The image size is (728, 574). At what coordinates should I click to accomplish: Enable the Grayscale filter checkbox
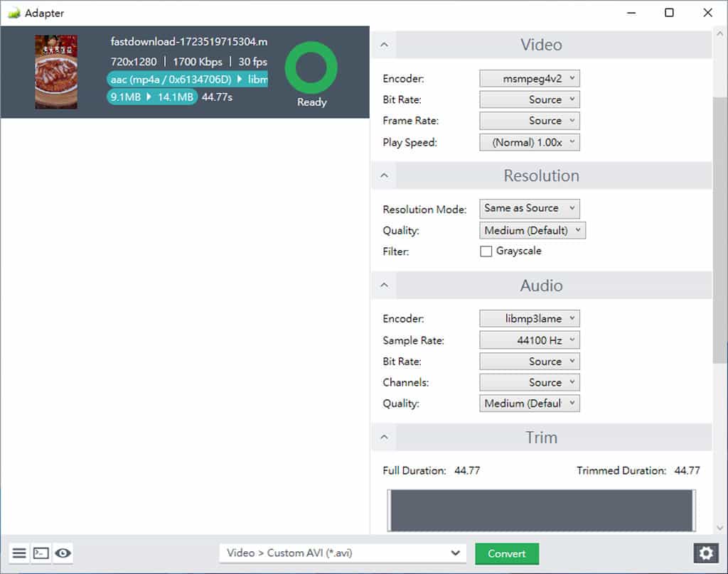(x=486, y=251)
